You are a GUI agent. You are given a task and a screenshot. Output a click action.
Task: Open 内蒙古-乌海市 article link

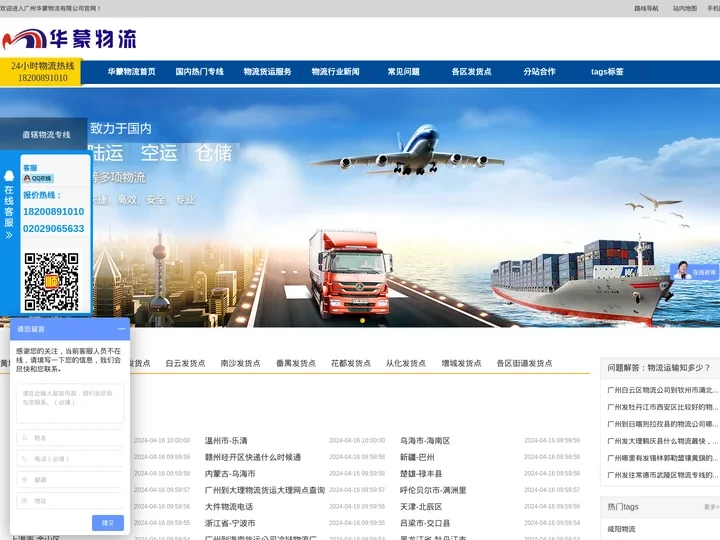[x=230, y=474]
